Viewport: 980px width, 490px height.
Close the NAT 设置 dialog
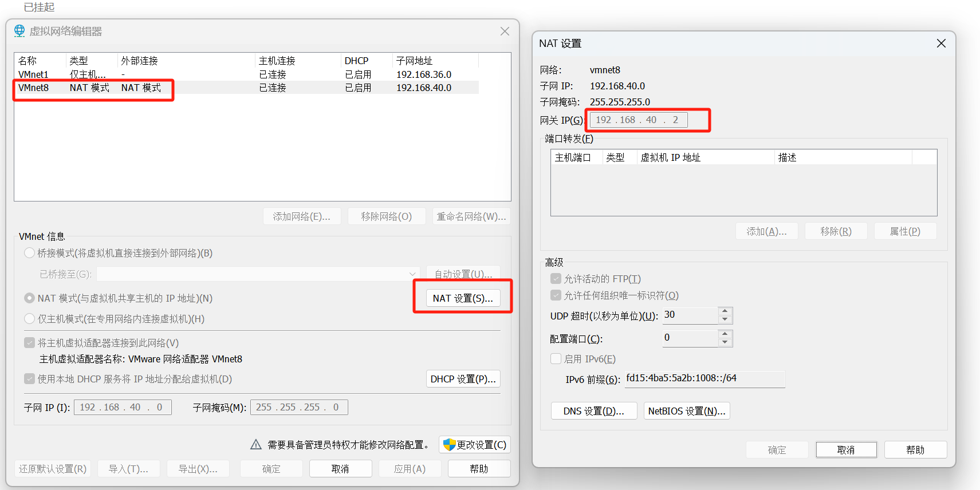941,44
